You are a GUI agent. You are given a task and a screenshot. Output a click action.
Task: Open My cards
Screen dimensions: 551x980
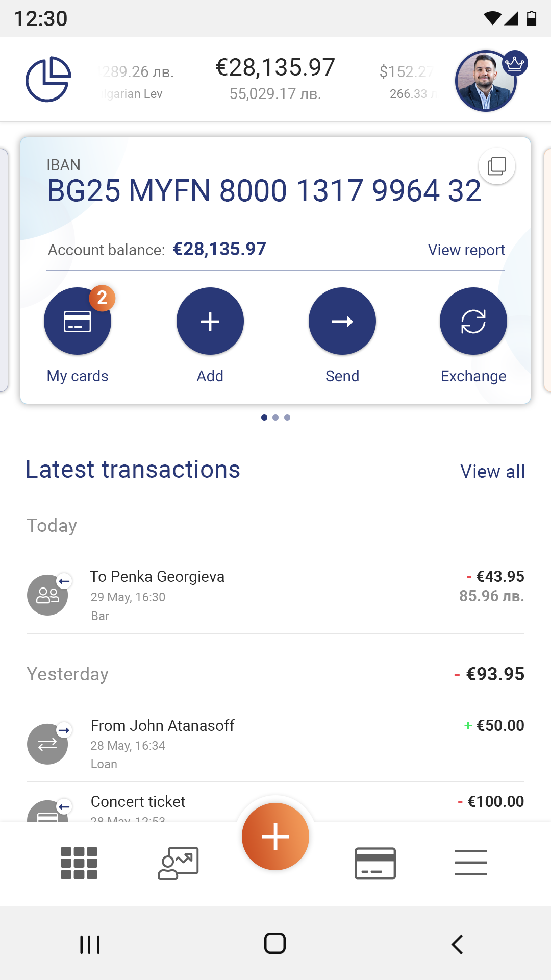tap(78, 322)
